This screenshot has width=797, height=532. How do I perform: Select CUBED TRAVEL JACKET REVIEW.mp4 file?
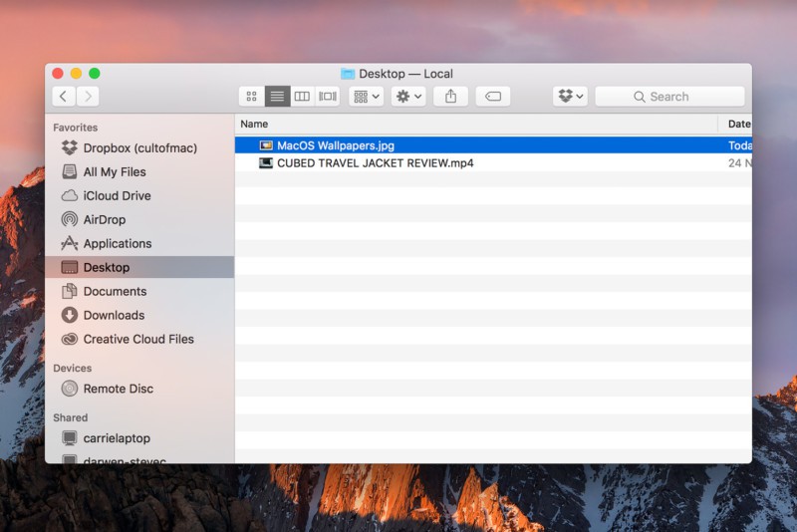click(x=493, y=163)
